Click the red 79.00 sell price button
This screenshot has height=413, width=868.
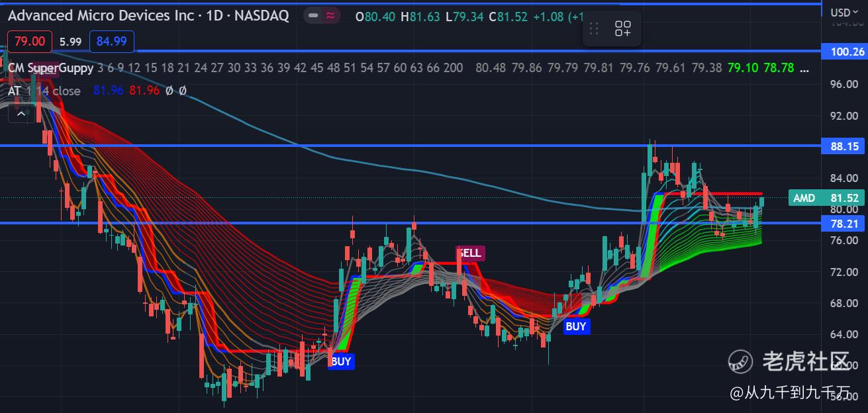30,42
